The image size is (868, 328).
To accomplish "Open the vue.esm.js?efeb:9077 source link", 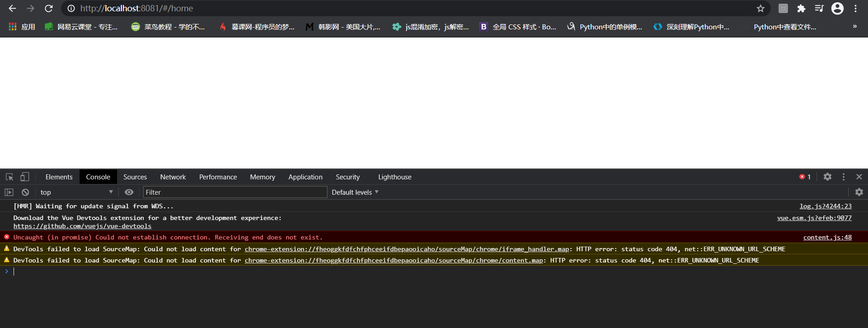I will pyautogui.click(x=814, y=218).
